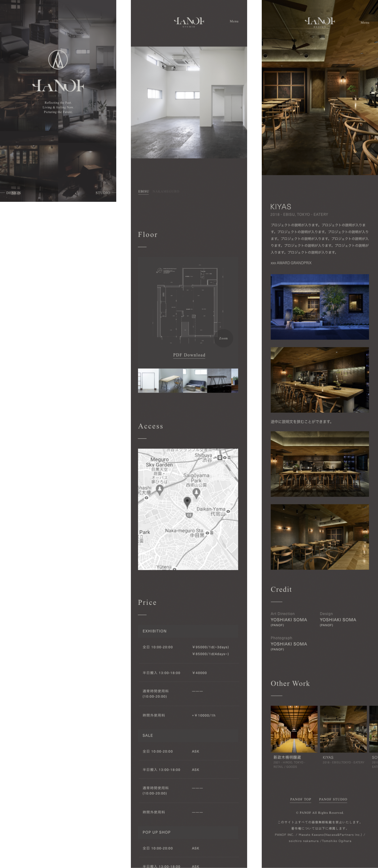Click the PDF Download link
Viewport: 378px width, 868px height.
click(189, 355)
